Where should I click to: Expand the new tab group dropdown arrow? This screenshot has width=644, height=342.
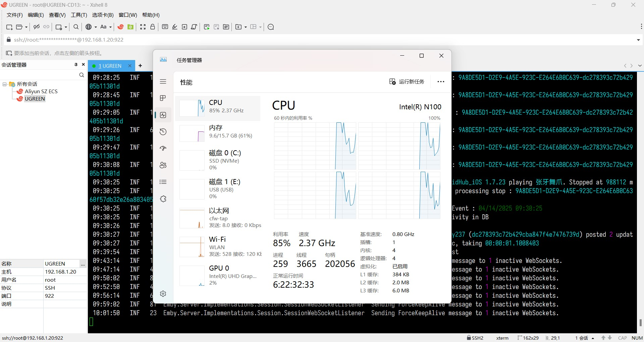246,27
